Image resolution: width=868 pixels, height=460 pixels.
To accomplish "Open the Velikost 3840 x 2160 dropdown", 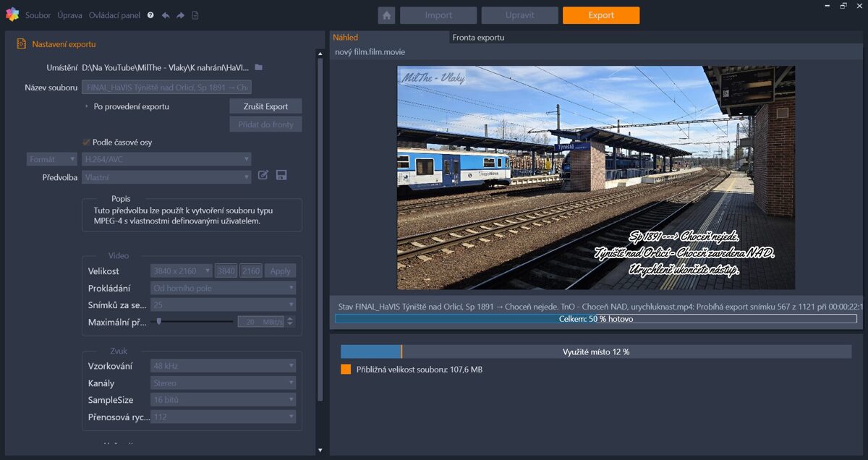I will click(182, 271).
